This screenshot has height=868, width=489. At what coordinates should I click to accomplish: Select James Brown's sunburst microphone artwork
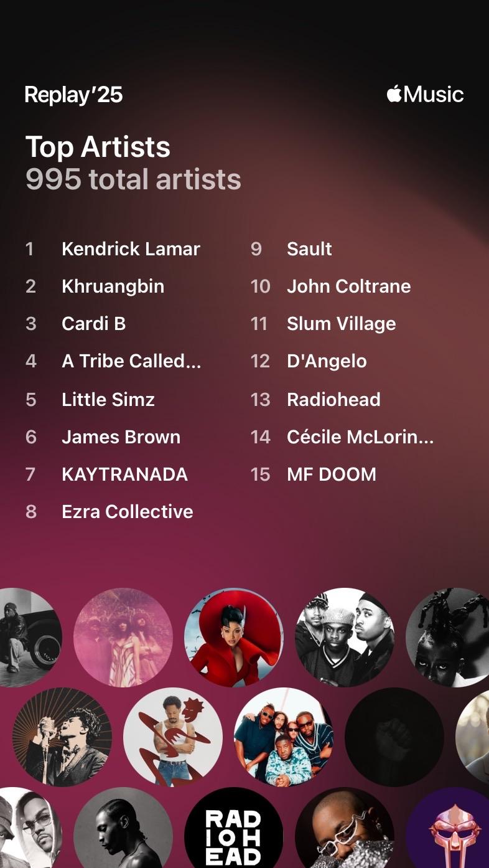point(62,737)
